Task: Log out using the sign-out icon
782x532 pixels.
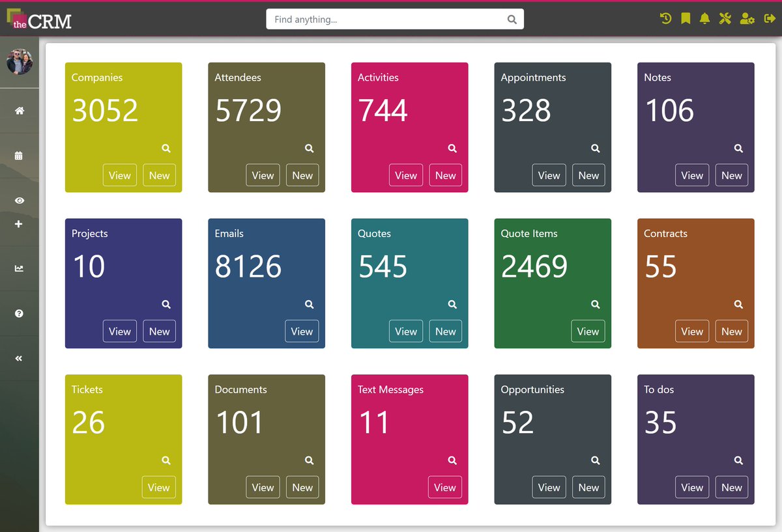Action: click(x=770, y=18)
